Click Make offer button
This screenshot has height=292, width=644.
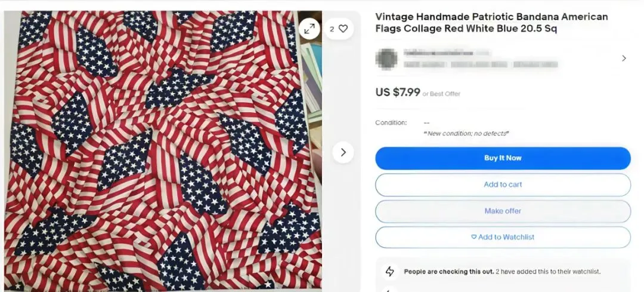click(503, 211)
